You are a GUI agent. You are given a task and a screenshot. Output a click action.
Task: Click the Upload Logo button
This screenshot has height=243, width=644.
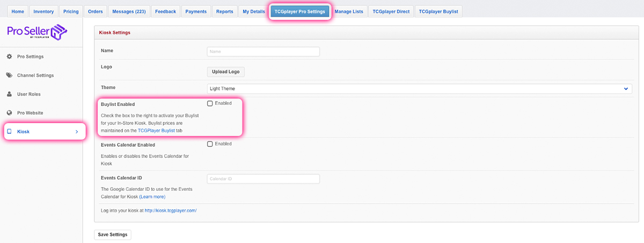tap(226, 72)
